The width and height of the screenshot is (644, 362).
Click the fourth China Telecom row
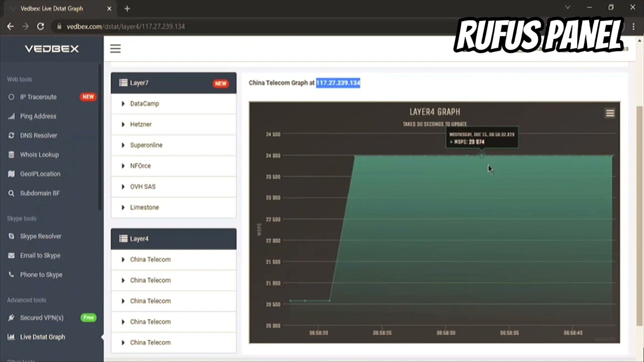174,322
